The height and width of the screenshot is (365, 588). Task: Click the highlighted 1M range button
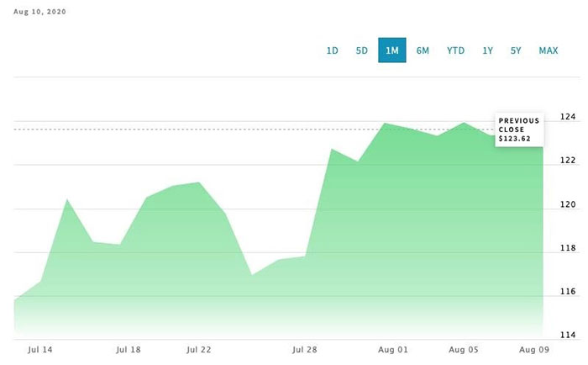point(391,50)
